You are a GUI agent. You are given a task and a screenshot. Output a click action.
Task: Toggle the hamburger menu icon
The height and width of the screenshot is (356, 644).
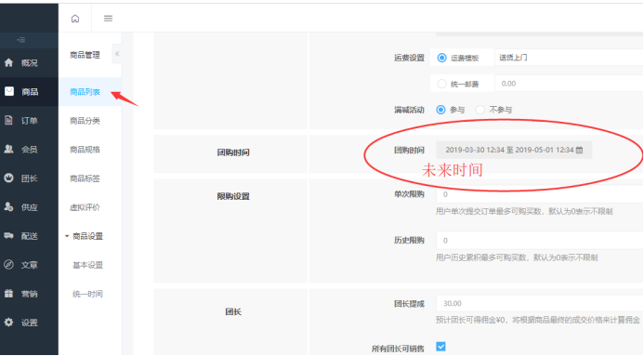pos(108,19)
